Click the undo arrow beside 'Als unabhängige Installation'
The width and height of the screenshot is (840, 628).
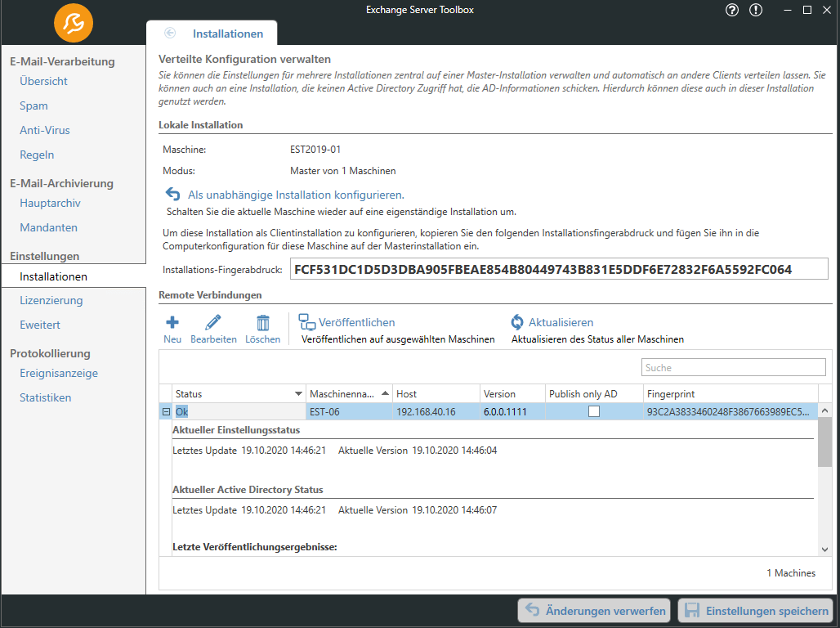pyautogui.click(x=172, y=194)
